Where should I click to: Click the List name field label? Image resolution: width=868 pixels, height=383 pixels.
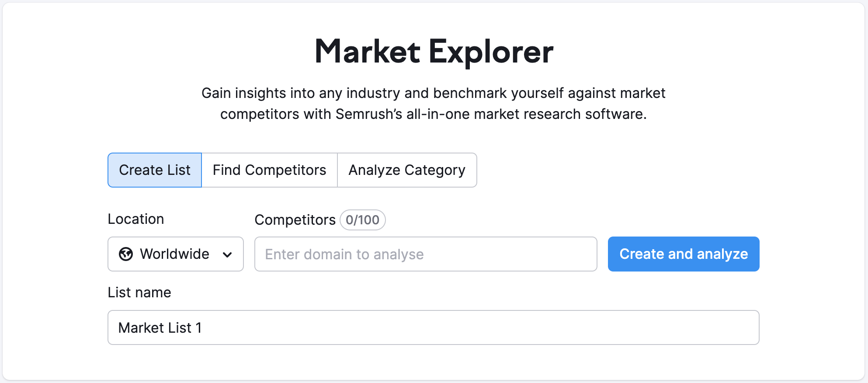139,292
